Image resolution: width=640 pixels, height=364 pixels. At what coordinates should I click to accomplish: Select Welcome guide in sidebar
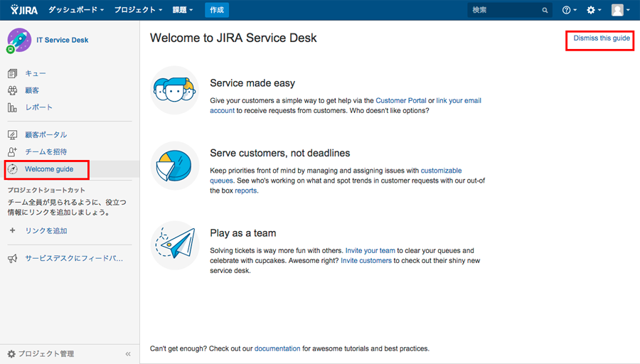(49, 169)
